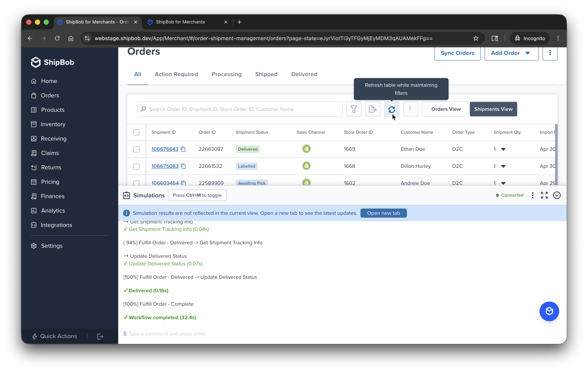The image size is (588, 372).
Task: Copy shipment ID 106675083
Action: (183, 166)
